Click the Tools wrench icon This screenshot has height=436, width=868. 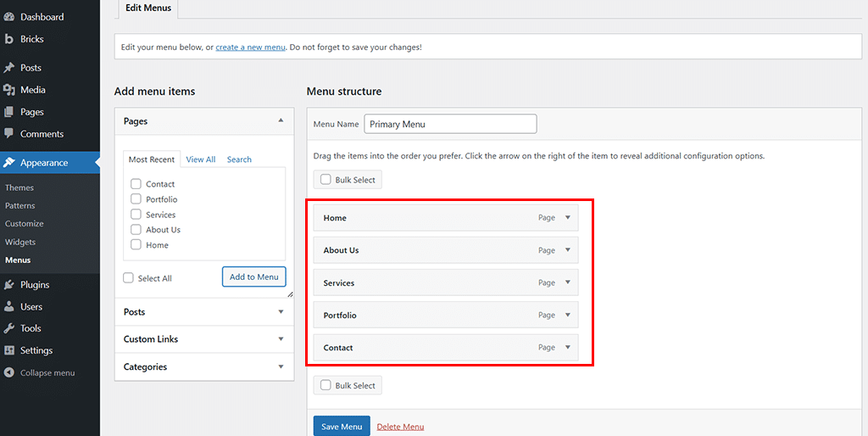[x=8, y=328]
